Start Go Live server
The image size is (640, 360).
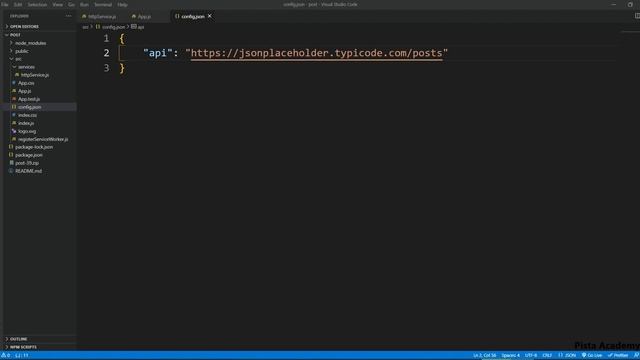pos(592,356)
